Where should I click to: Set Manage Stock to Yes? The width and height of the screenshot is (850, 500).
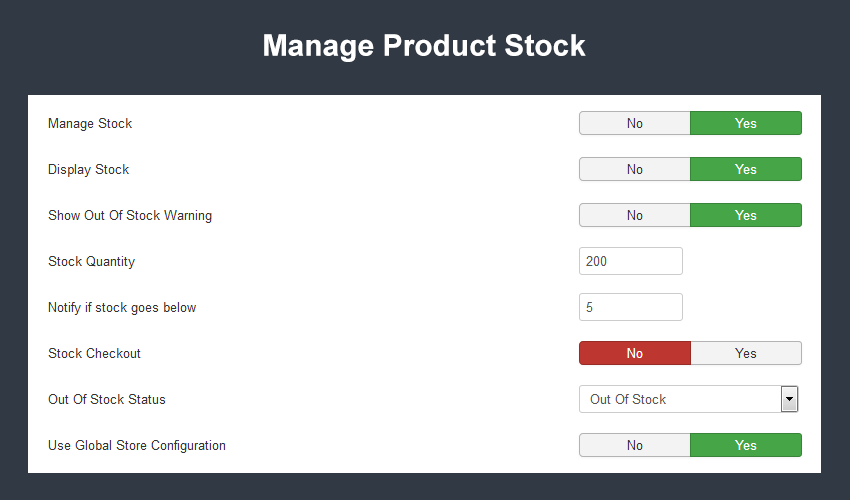pos(746,123)
